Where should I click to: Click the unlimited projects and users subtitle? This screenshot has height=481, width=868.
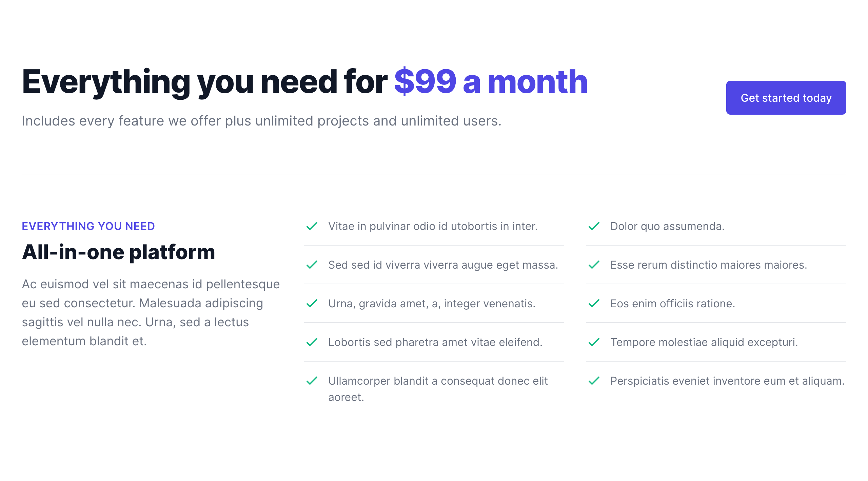click(x=261, y=121)
